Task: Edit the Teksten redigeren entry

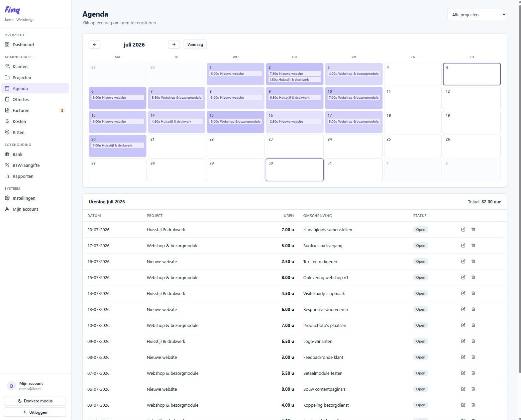Action: pyautogui.click(x=463, y=262)
